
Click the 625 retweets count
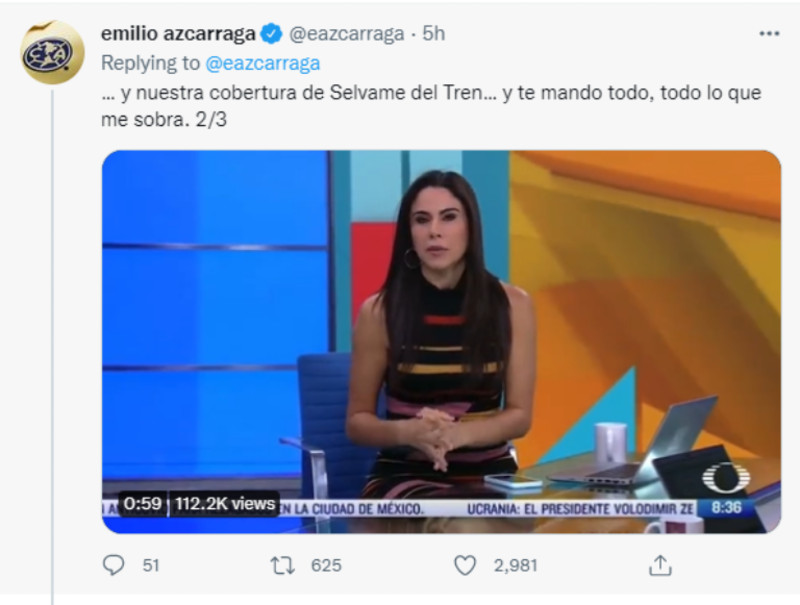(326, 565)
